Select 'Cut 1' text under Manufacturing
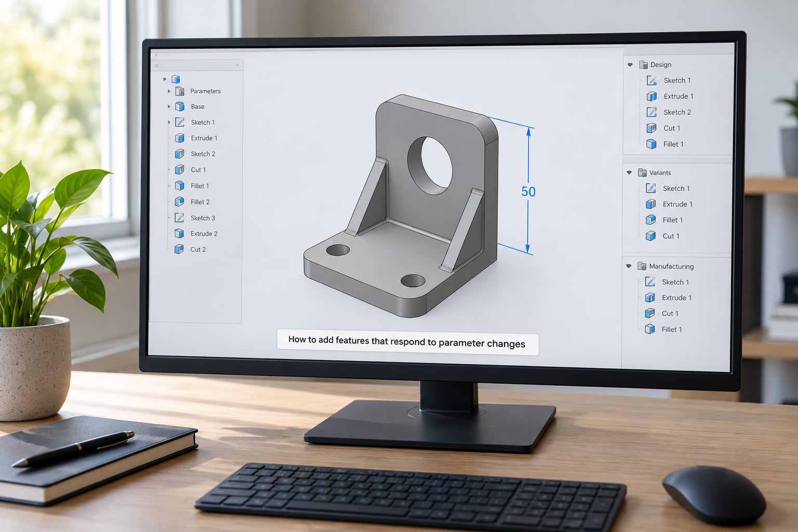The image size is (798, 532). [670, 313]
